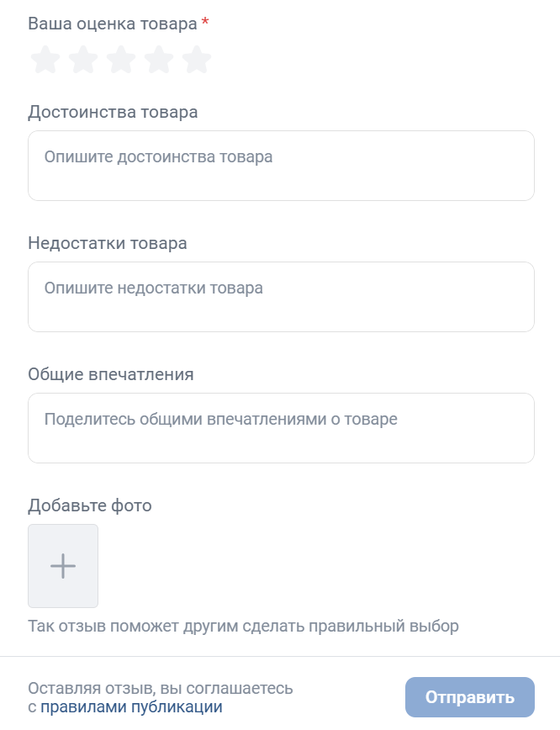
Task: Click into the 'Опишите недостатки товара' field
Action: [281, 297]
